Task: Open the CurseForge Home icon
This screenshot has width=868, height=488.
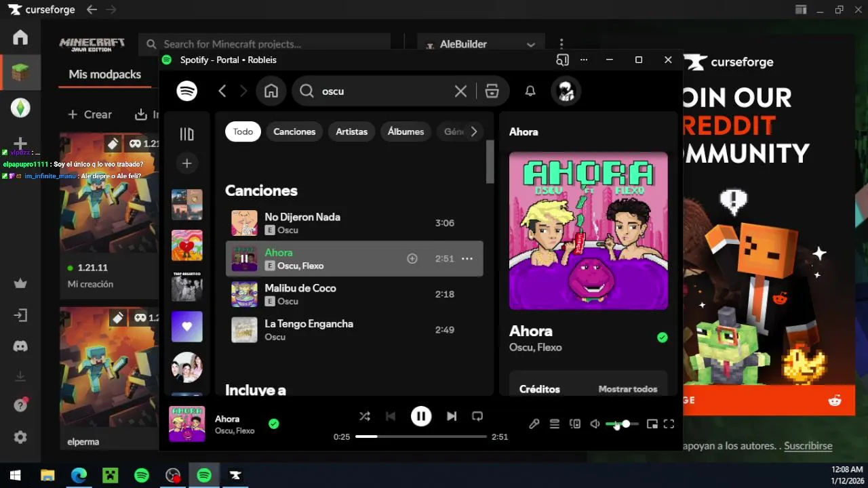Action: [x=20, y=37]
